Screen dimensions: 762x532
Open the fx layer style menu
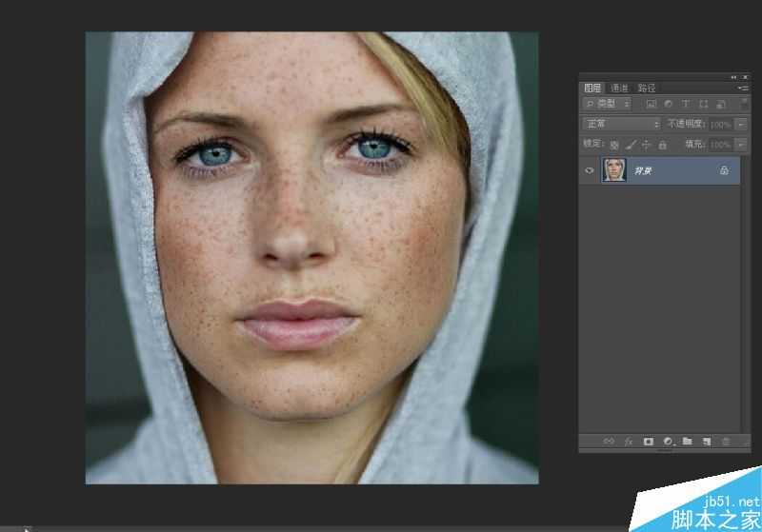(x=629, y=442)
